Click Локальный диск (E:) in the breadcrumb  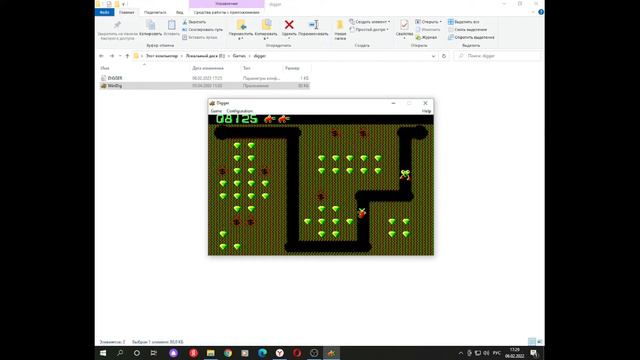click(x=205, y=56)
